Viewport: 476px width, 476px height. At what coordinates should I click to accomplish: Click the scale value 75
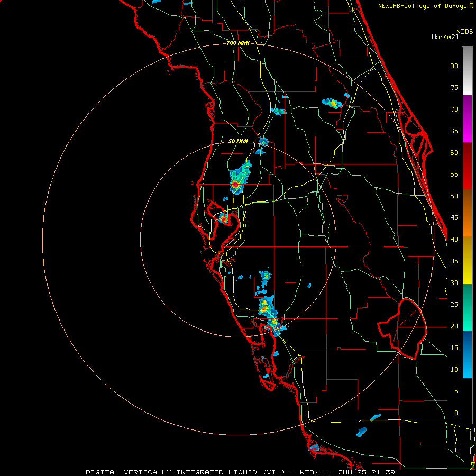(454, 87)
